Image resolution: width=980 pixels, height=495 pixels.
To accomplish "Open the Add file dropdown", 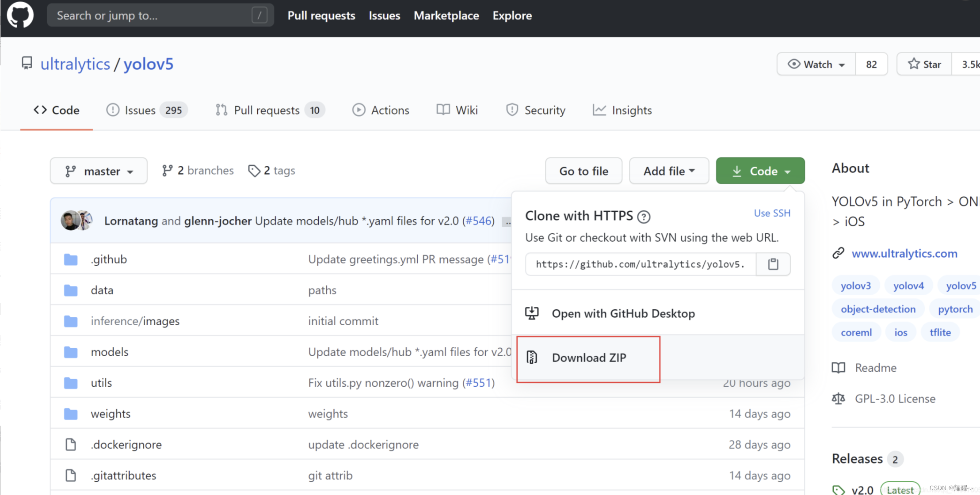I will 668,171.
